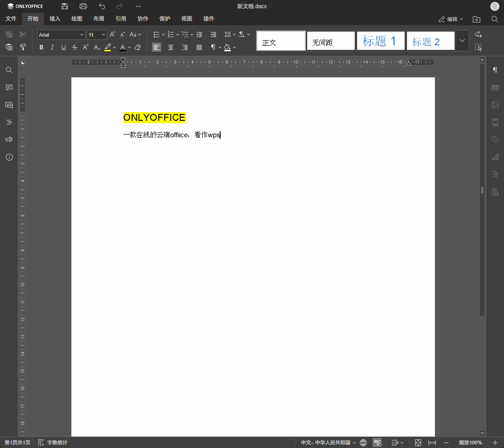Screen dimensions: 504x448
Task: Expand the multilevel list dropdown
Action: tap(191, 35)
